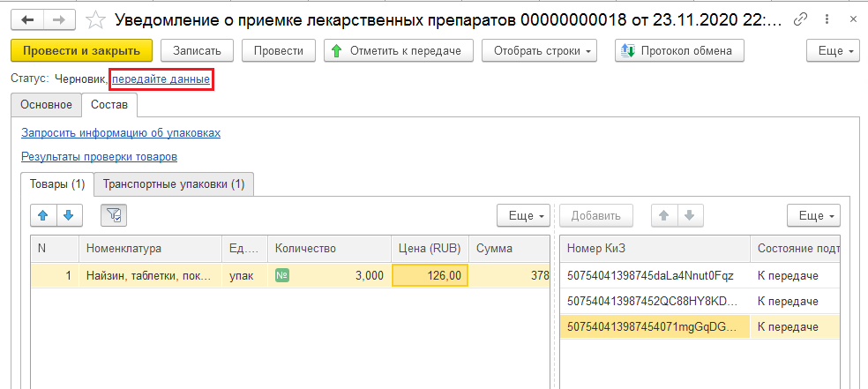Move goods row down with blue down arrow
The image size is (868, 389).
(x=69, y=216)
